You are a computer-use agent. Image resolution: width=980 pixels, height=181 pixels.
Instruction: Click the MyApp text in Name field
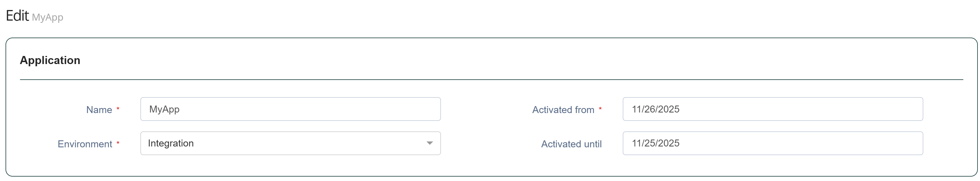[164, 109]
